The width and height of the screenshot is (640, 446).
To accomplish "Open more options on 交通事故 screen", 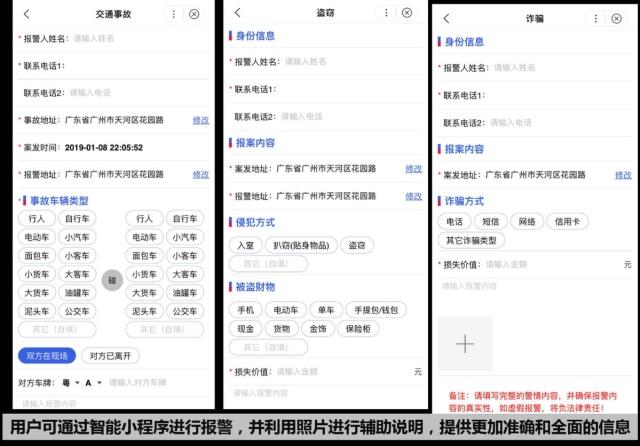I will pyautogui.click(x=175, y=14).
